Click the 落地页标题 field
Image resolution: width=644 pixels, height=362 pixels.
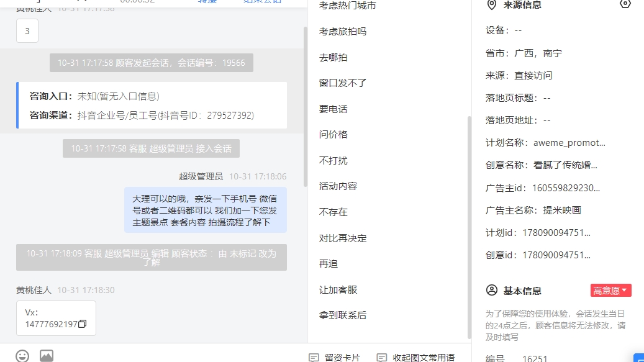tap(518, 98)
